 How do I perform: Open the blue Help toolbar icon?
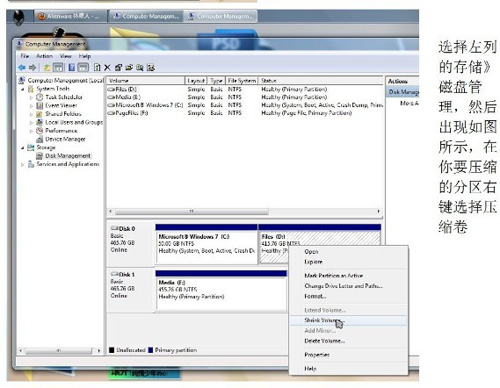(71, 68)
